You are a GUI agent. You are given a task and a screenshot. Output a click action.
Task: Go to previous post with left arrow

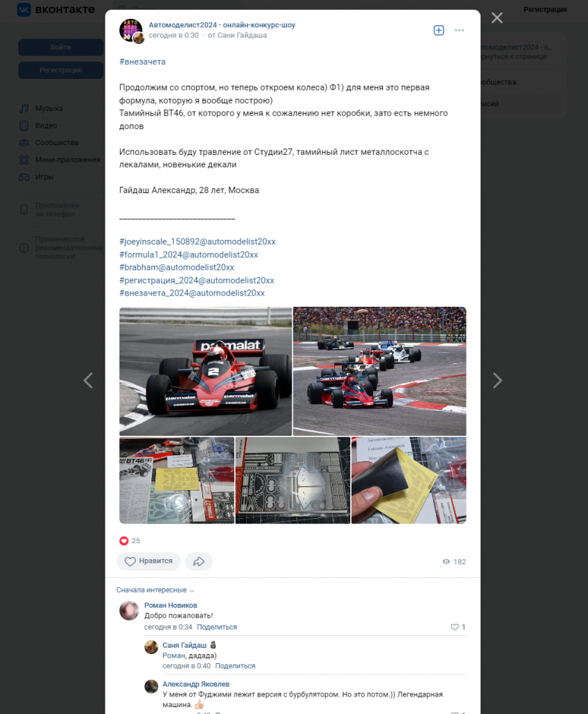(x=89, y=380)
